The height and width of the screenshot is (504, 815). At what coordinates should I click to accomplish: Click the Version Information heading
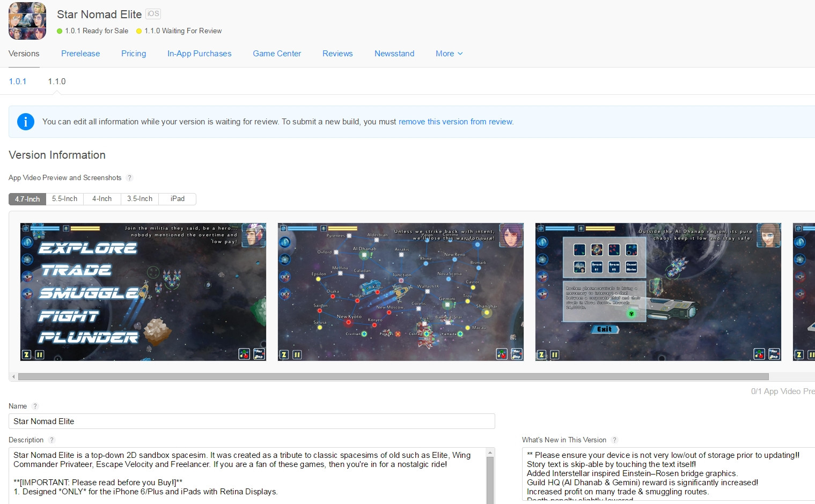click(57, 155)
